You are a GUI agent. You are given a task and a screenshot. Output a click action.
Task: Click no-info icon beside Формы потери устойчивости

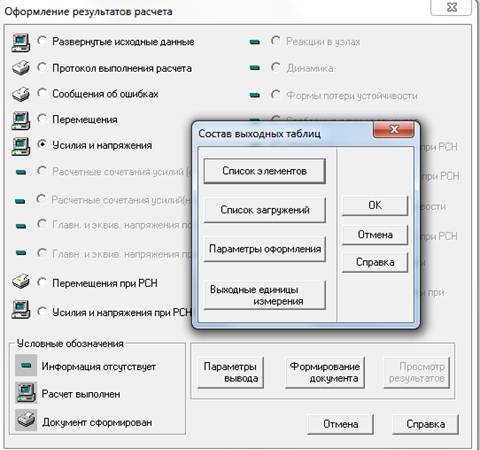click(255, 95)
